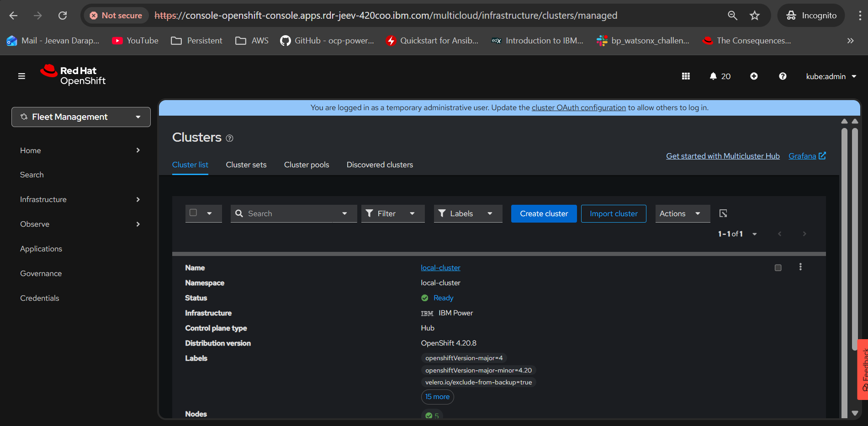Show the 15 more labels
This screenshot has width=868, height=426.
pos(437,397)
